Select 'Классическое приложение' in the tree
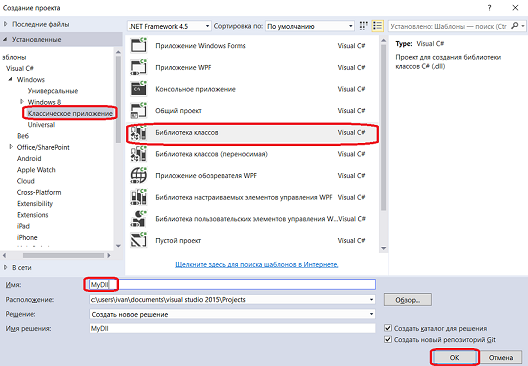The image size is (528, 366). point(70,113)
